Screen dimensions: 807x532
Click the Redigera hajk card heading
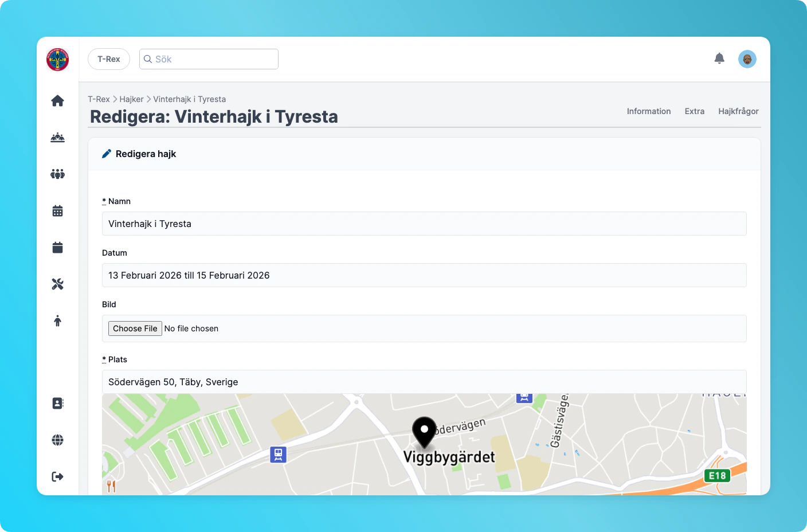coord(146,154)
